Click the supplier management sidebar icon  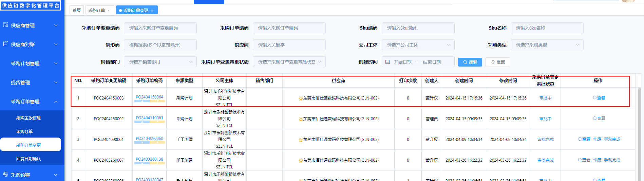click(6, 25)
